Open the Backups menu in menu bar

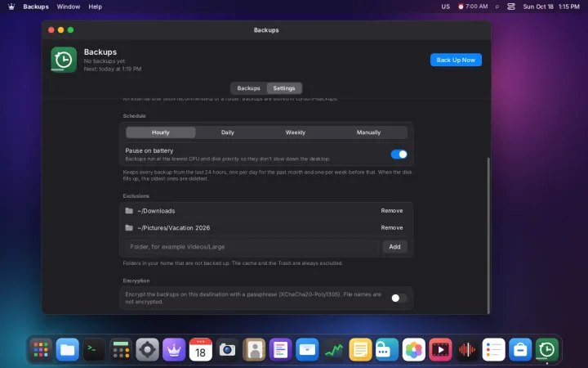click(36, 7)
